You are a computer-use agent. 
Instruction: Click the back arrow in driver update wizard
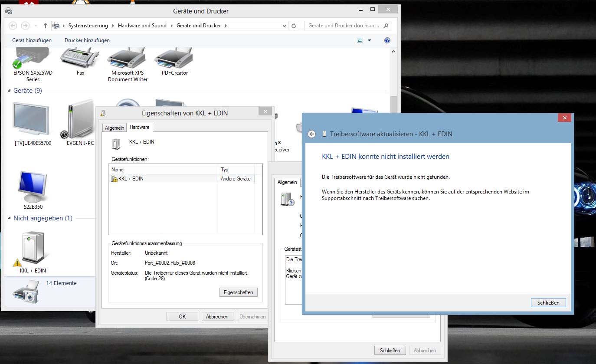(x=311, y=134)
